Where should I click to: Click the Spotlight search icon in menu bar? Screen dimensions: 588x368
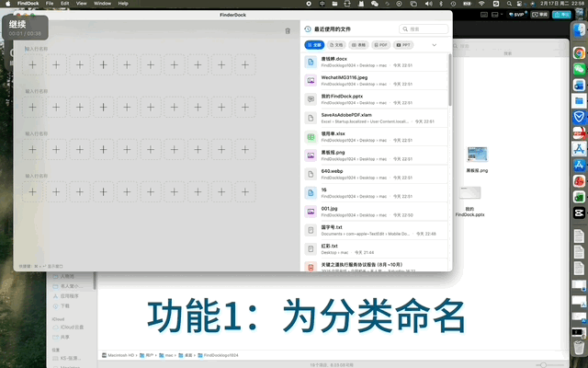point(509,4)
